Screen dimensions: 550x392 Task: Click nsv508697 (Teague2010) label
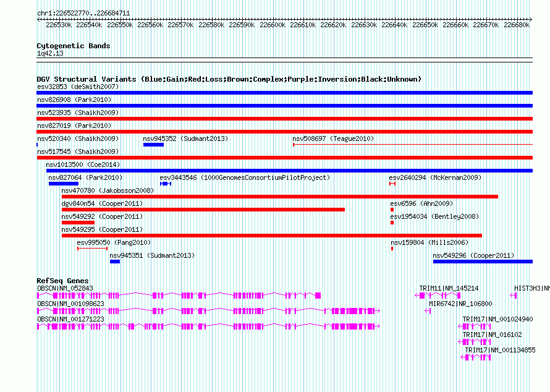pos(333,138)
